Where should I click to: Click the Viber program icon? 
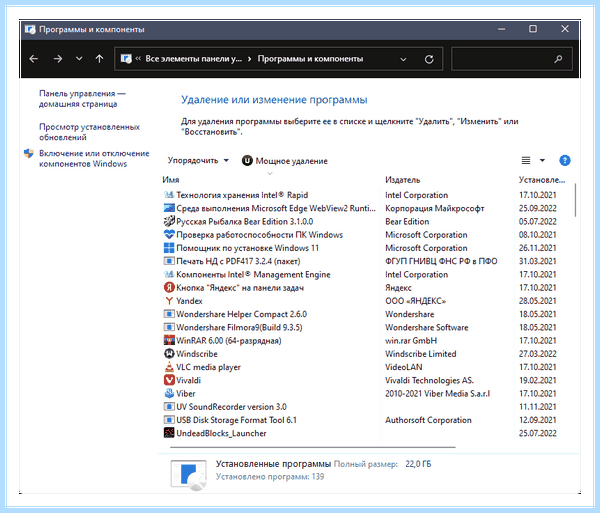(x=169, y=393)
